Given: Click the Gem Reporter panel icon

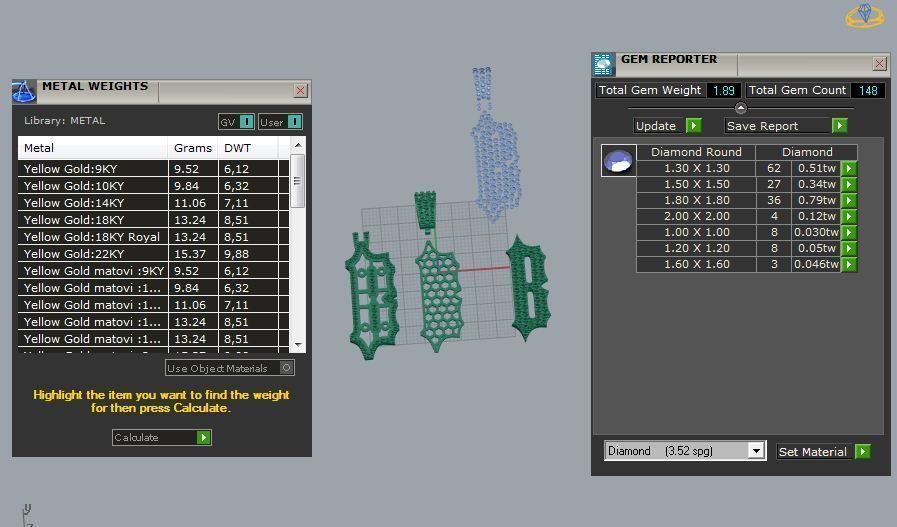Looking at the screenshot, I should (x=603, y=65).
